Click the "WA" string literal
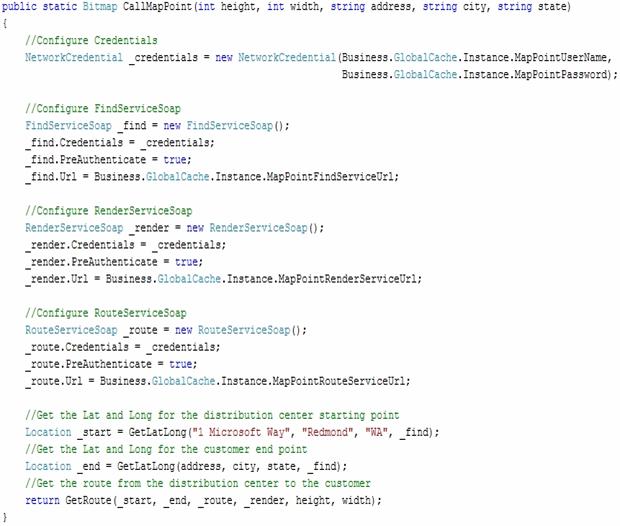Image resolution: width=620 pixels, height=526 pixels. click(x=376, y=432)
